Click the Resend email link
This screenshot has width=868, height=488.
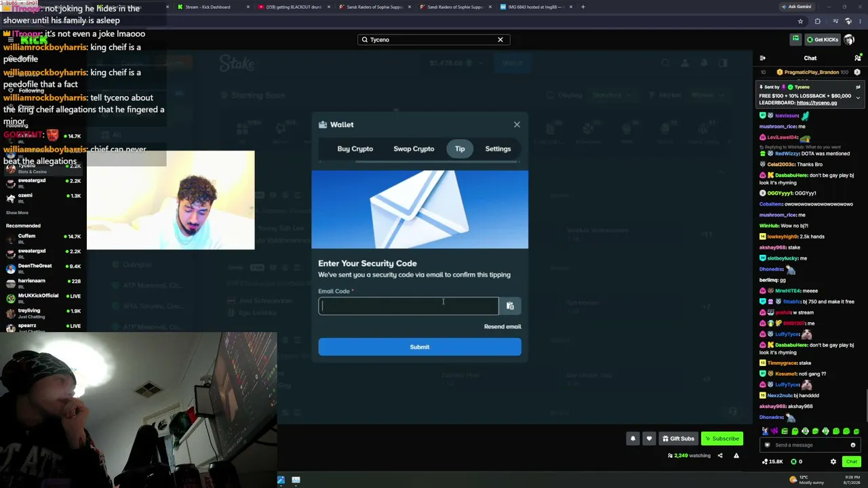point(502,327)
